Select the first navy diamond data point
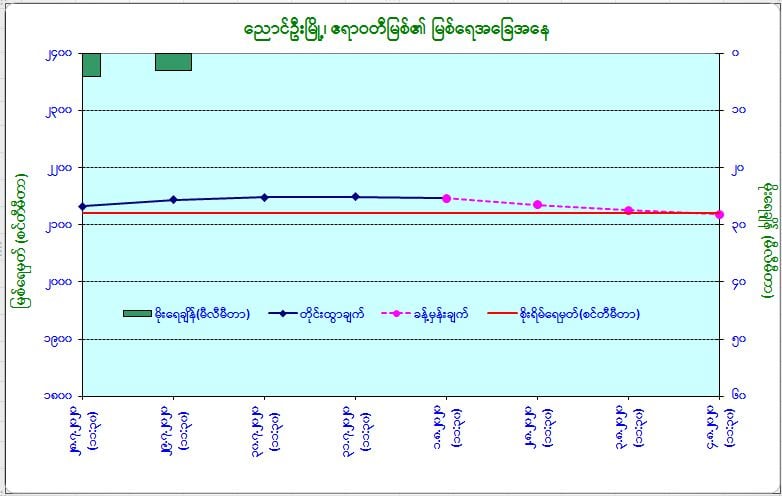Screen dimensions: 782x496 point(82,206)
